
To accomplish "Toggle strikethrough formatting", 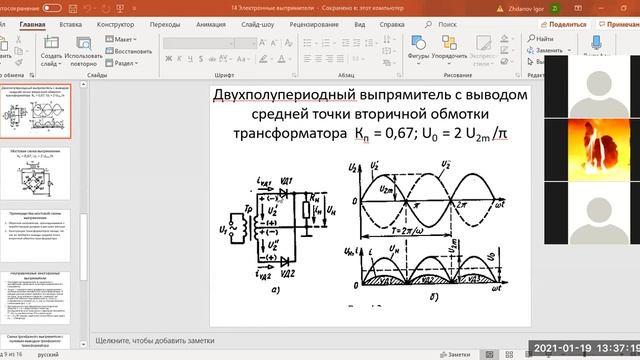I will [x=212, y=59].
